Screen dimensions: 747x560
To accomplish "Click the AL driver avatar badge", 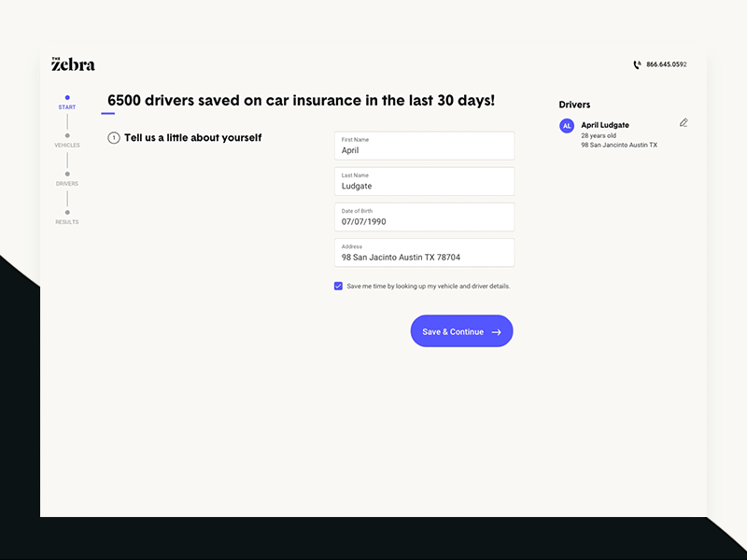I will [567, 125].
